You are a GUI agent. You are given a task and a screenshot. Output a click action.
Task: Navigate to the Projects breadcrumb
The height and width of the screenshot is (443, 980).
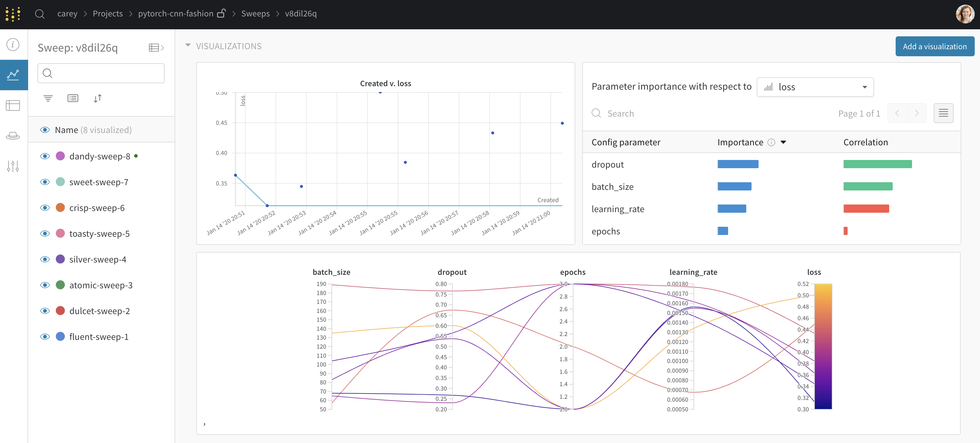click(108, 13)
